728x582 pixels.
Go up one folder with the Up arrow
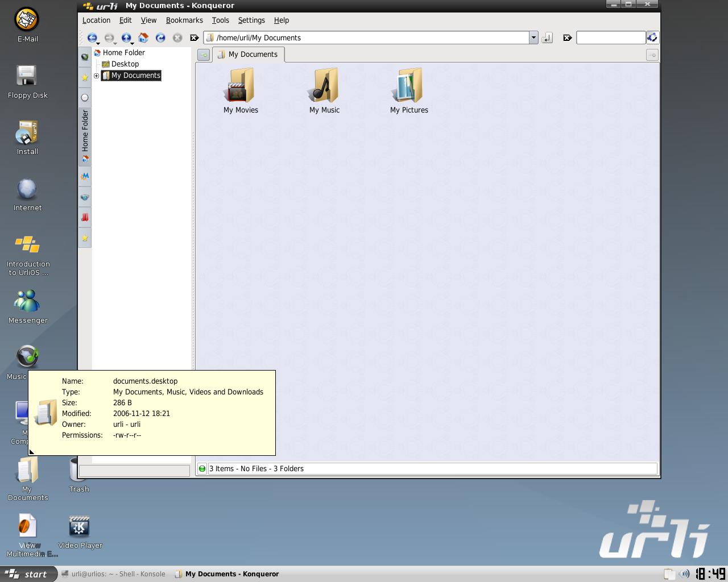(x=126, y=38)
